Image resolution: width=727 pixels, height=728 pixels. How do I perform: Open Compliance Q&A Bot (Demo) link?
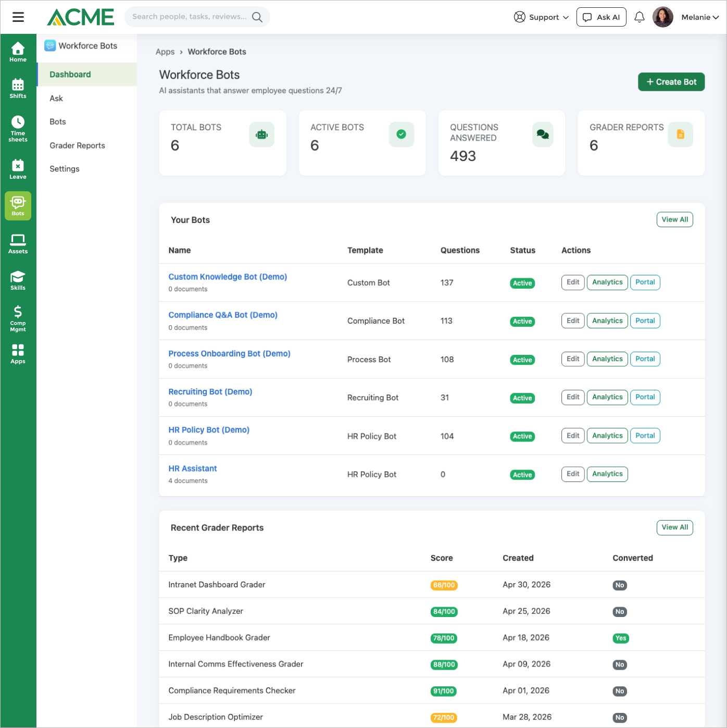(x=223, y=315)
